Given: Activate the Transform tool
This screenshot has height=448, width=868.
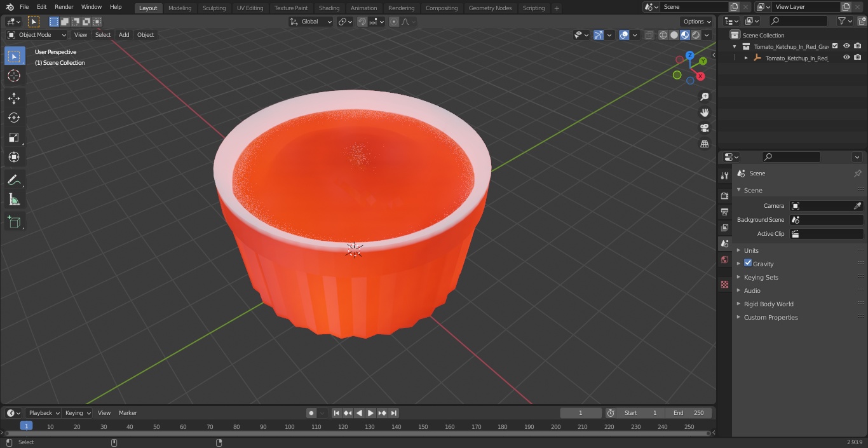Looking at the screenshot, I should [x=14, y=157].
